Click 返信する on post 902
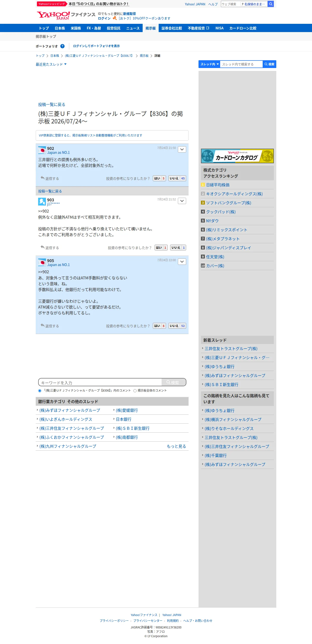 point(50,178)
